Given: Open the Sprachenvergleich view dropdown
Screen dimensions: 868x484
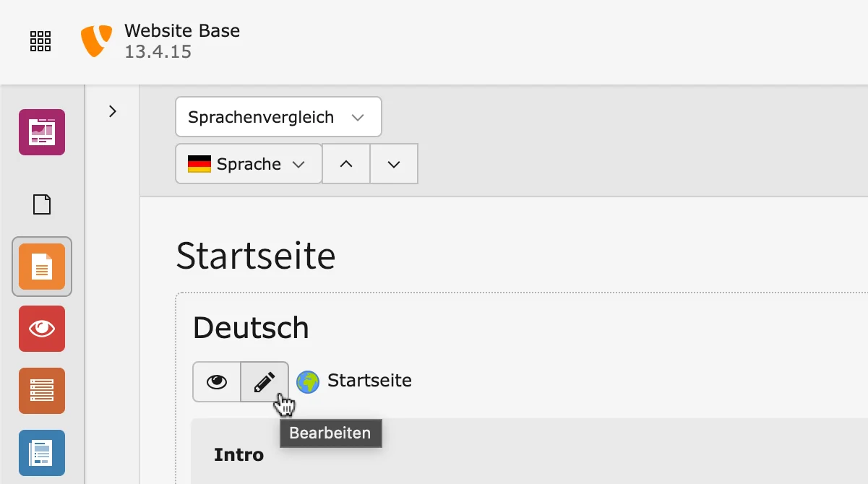Looking at the screenshot, I should (278, 116).
